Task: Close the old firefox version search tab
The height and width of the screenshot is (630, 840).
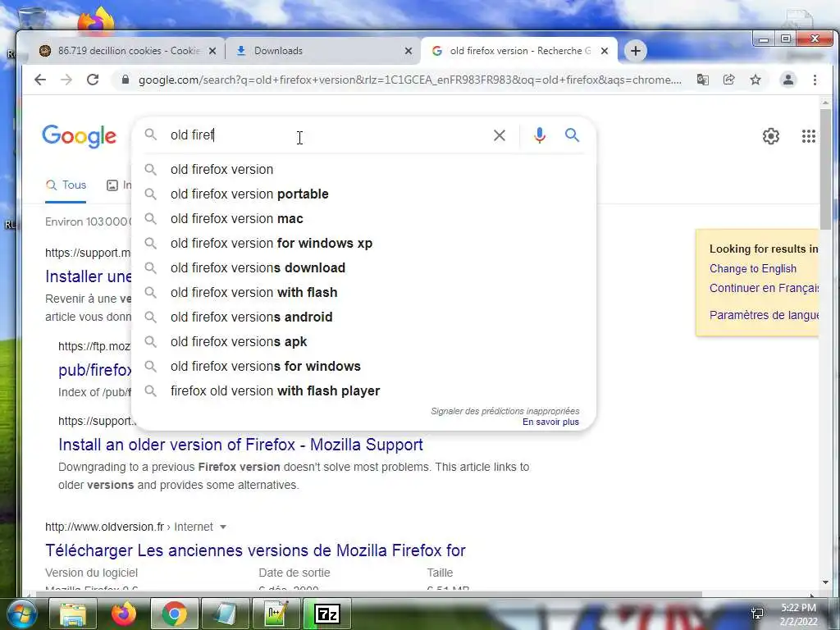Action: [605, 51]
